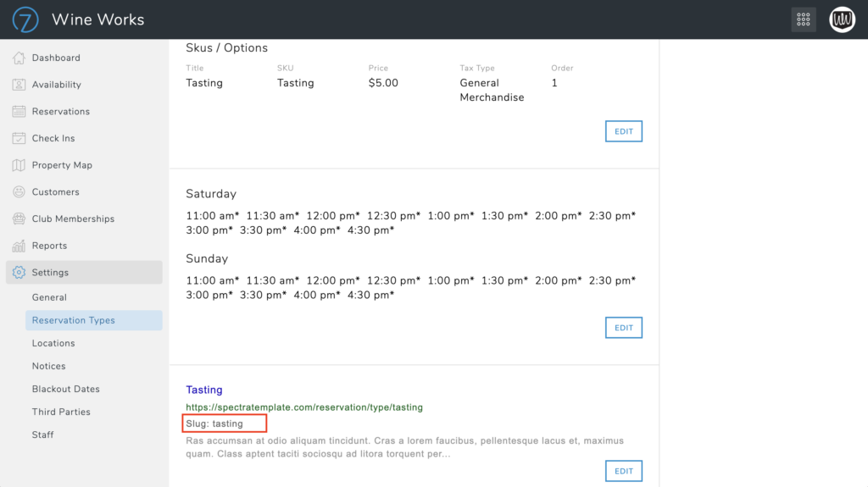Edit the Skus / Options section
Viewport: 868px width, 487px height.
point(623,131)
